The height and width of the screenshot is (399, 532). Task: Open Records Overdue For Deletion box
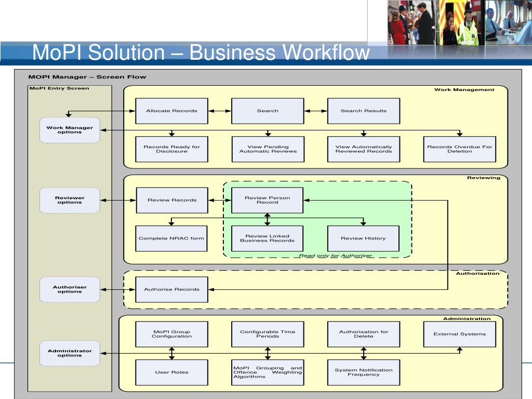[459, 149]
